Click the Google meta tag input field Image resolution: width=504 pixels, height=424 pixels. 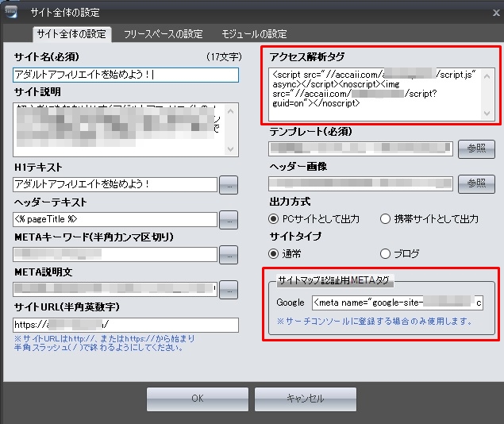[398, 303]
